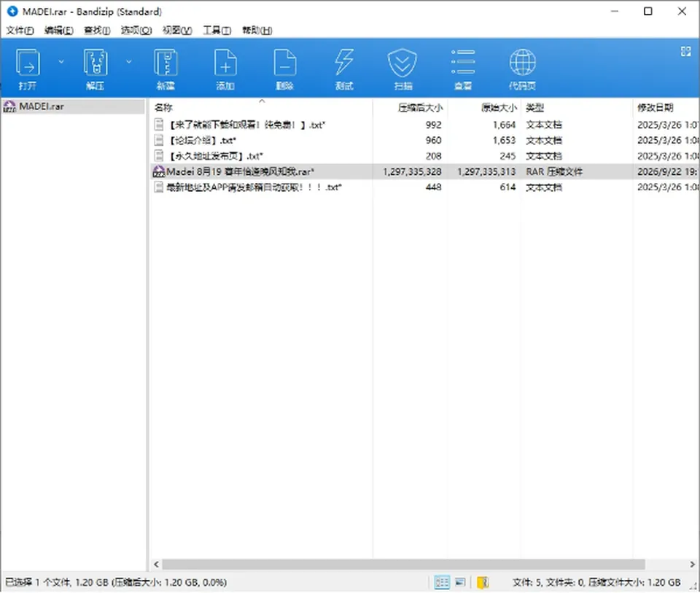Screen dimensions: 700x593
Task: Click the file icon of 最新地址及APP txt row
Action: coord(159,187)
